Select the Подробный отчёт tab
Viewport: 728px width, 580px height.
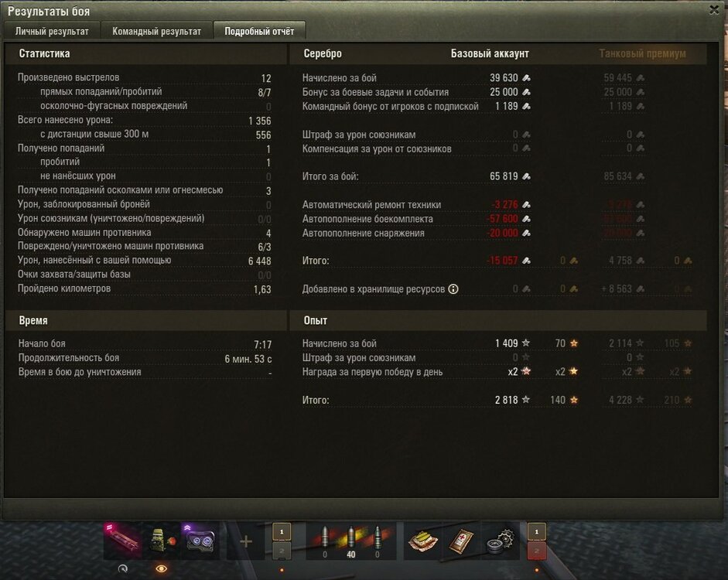259,31
